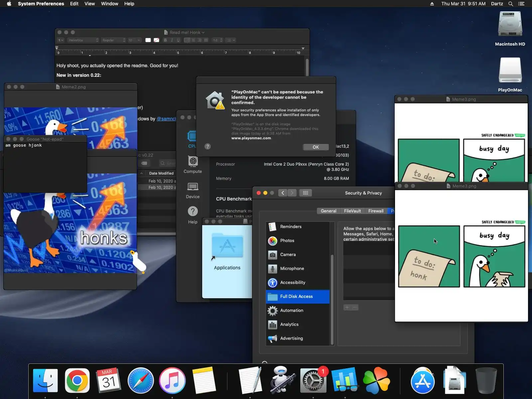The height and width of the screenshot is (399, 532).
Task: Click the privacy list scrollbar
Action: [332, 299]
